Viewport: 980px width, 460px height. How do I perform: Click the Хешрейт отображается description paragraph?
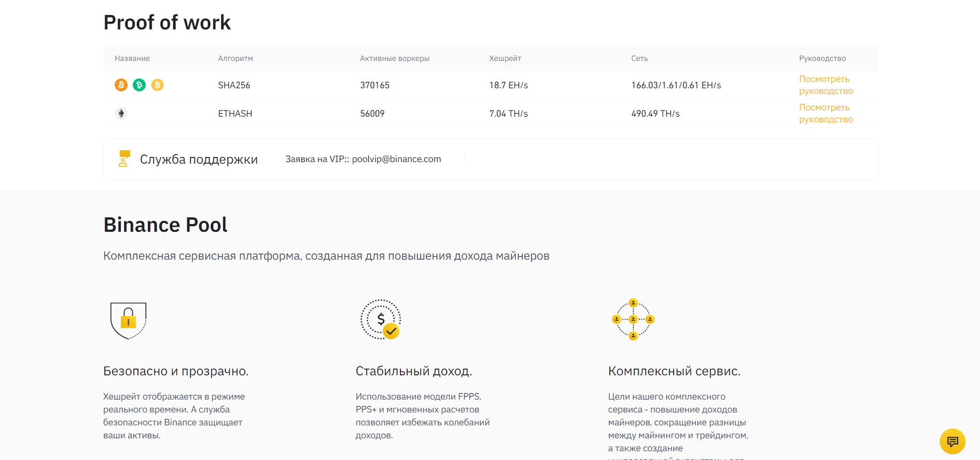(x=174, y=416)
